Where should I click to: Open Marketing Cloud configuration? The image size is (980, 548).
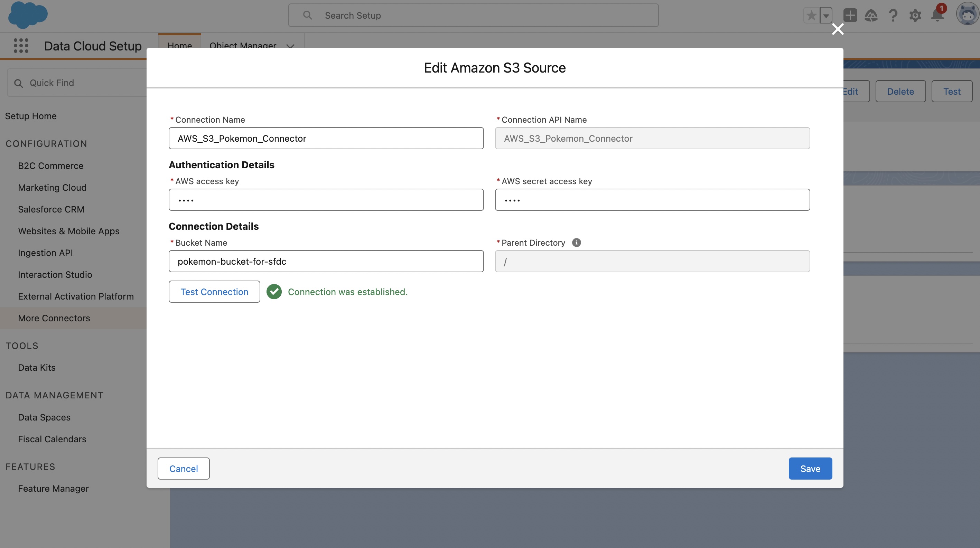[52, 188]
